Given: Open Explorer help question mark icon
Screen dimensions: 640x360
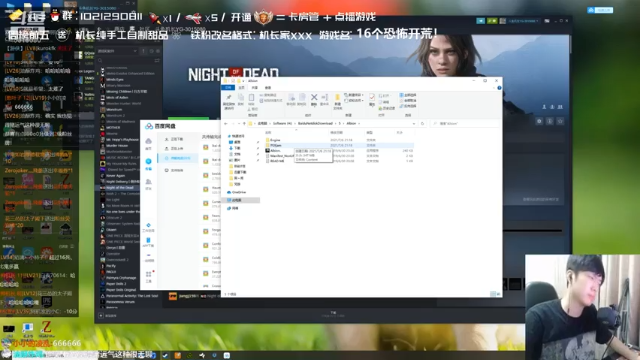Looking at the screenshot, I should click(499, 88).
